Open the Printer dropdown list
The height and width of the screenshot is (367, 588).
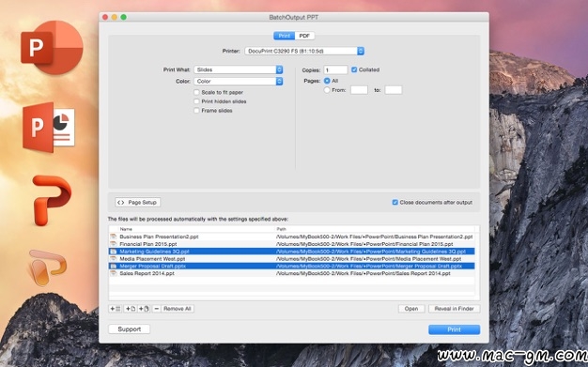pos(304,51)
